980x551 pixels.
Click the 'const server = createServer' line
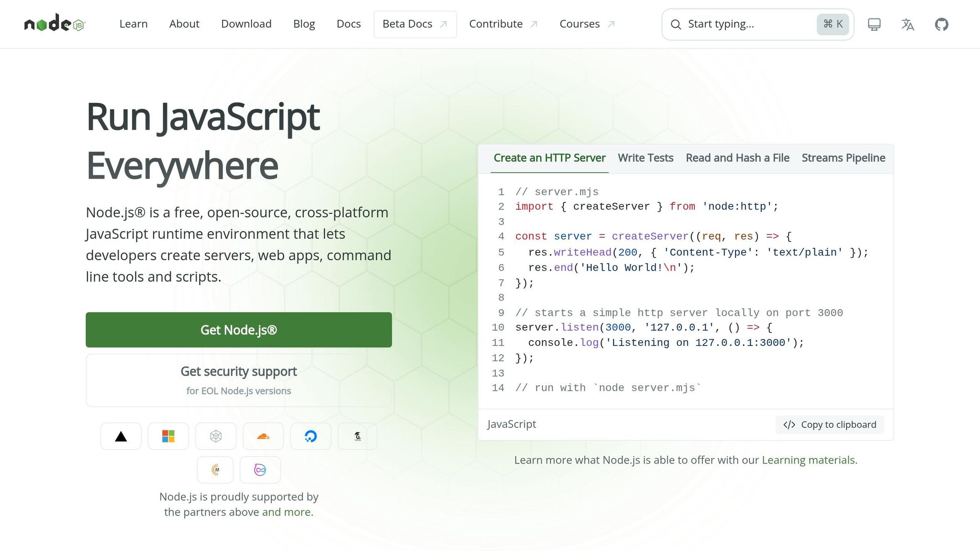[x=653, y=236]
